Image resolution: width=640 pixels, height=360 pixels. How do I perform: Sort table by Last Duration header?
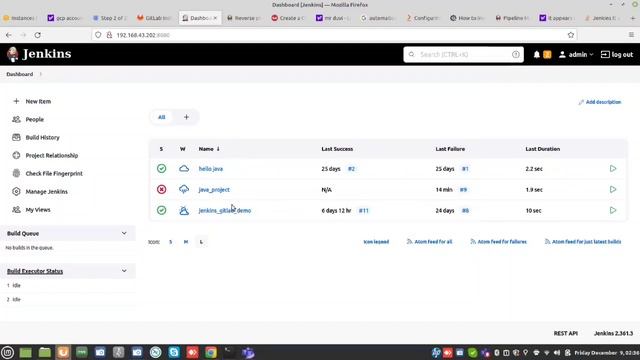click(542, 149)
